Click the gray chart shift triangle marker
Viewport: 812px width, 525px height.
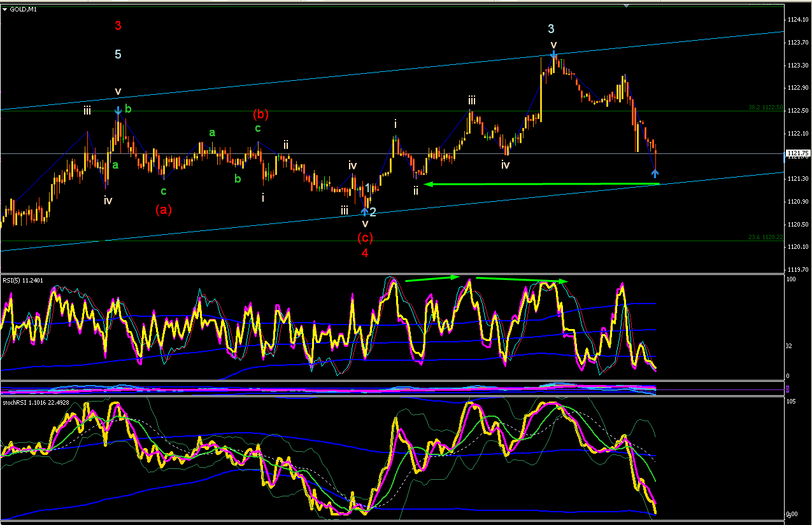point(626,5)
